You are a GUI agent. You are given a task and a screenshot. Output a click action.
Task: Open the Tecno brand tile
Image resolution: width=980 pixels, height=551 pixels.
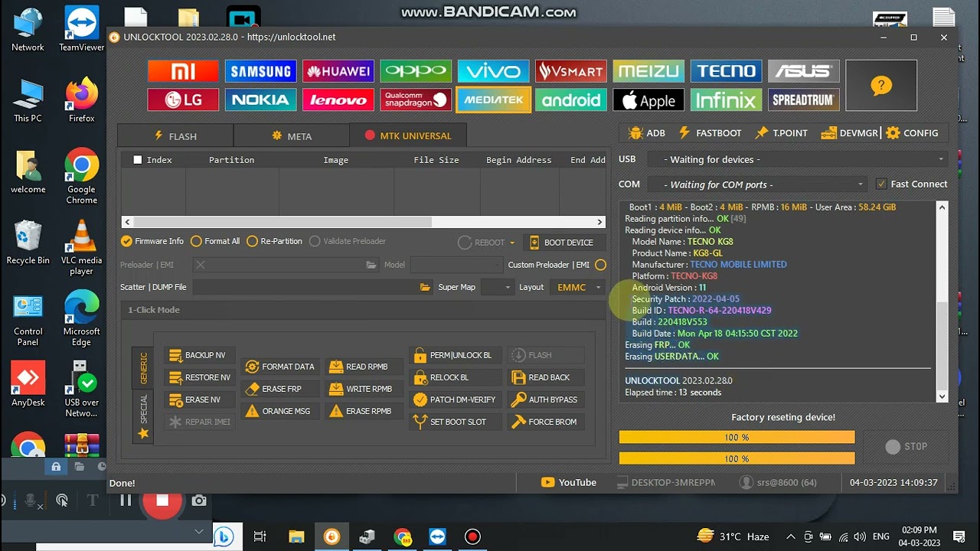(726, 71)
